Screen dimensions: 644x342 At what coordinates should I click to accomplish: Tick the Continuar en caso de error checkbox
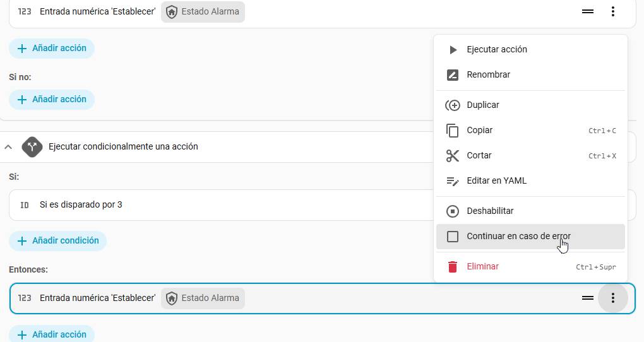(453, 237)
